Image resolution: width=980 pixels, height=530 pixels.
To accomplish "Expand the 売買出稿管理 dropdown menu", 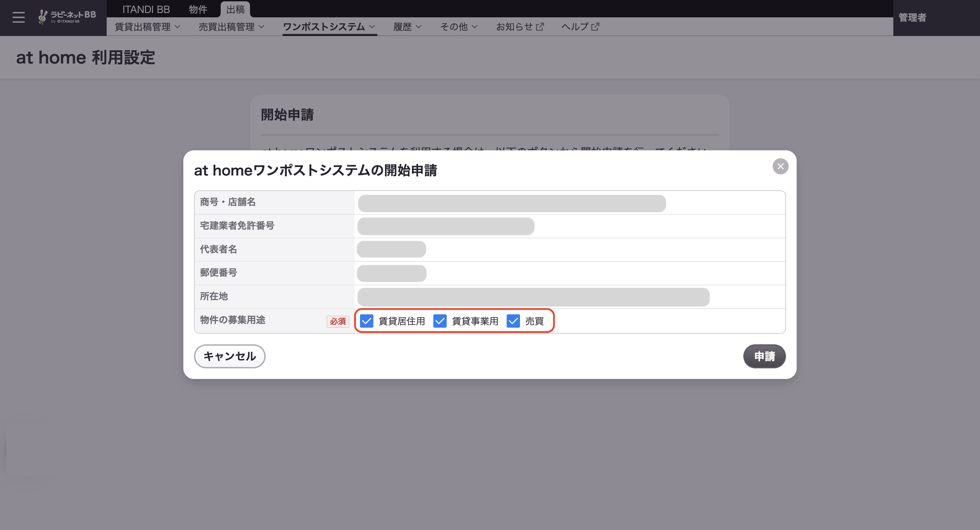I will tap(231, 27).
